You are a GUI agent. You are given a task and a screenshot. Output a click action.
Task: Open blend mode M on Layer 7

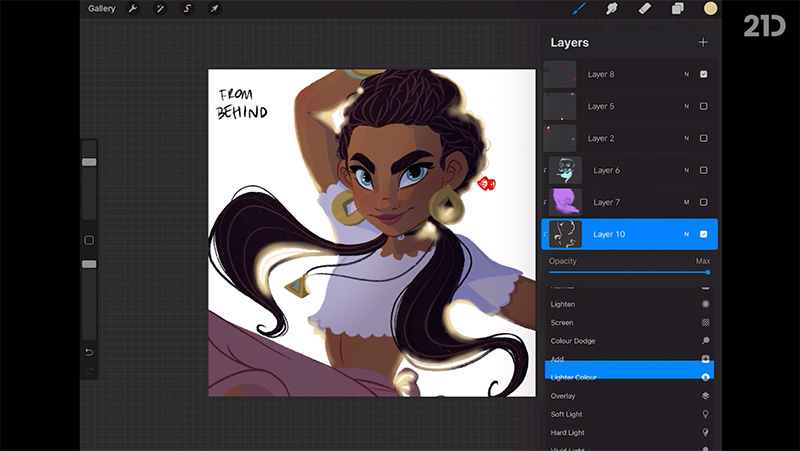(x=687, y=202)
